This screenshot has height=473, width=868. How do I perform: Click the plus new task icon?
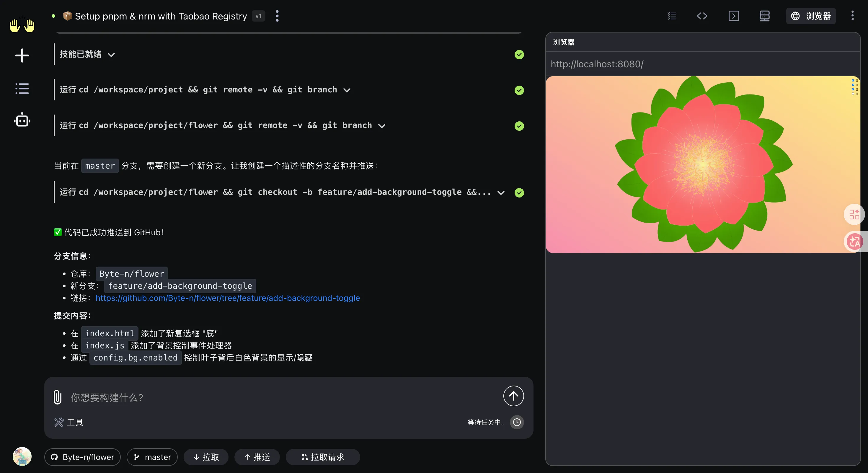tap(22, 56)
